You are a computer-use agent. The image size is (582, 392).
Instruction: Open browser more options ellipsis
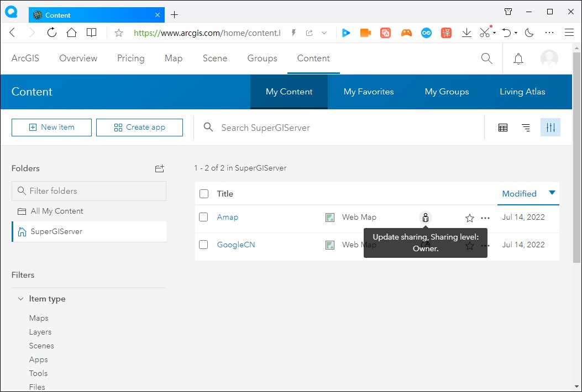coord(549,33)
